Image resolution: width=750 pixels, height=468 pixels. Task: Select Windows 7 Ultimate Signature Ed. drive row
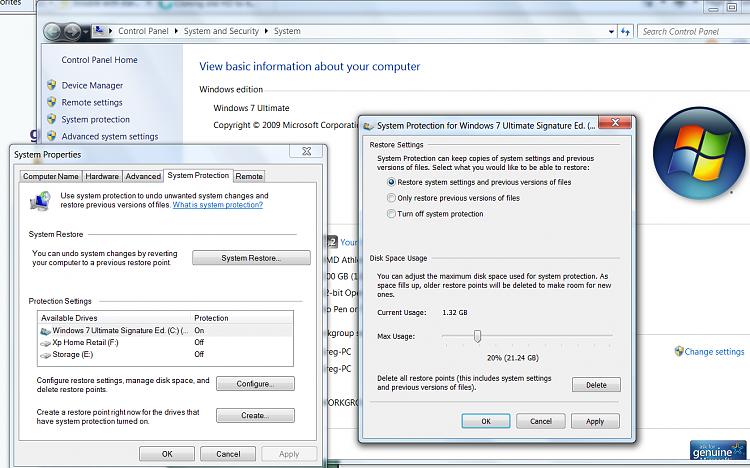click(x=165, y=330)
